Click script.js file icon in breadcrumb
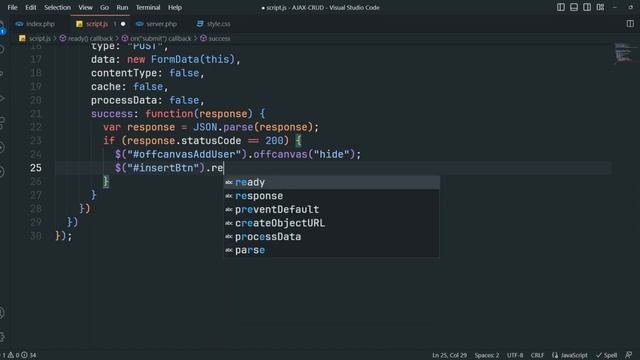The image size is (640, 360). click(x=22, y=38)
